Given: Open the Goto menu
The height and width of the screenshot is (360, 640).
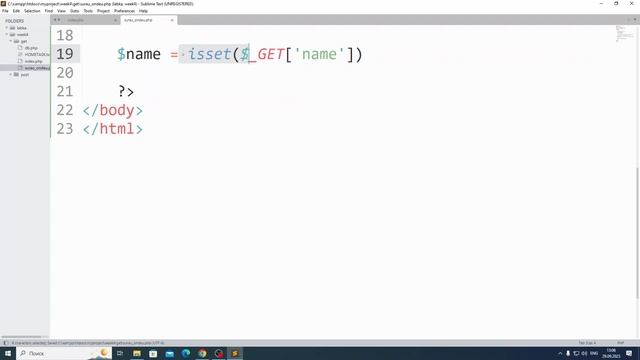Looking at the screenshot, I should [74, 11].
